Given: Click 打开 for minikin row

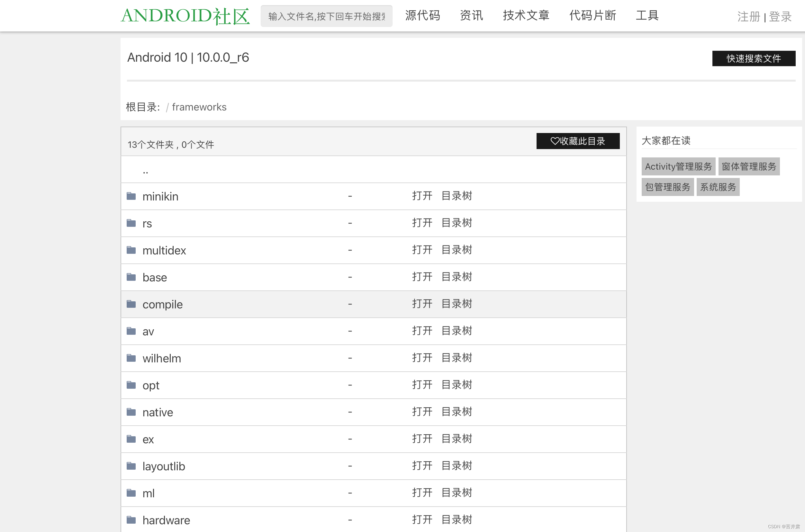Looking at the screenshot, I should tap(422, 196).
